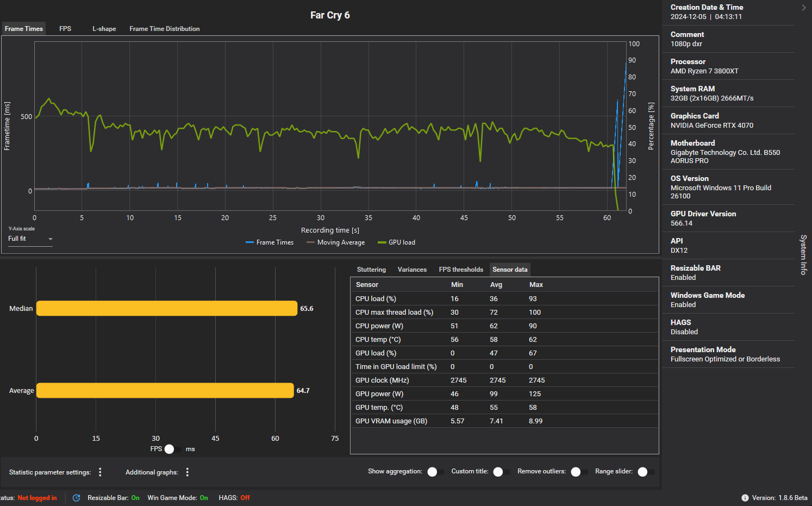The image size is (812, 506).
Task: Click Resizable Bar: On in status bar
Action: coord(114,498)
